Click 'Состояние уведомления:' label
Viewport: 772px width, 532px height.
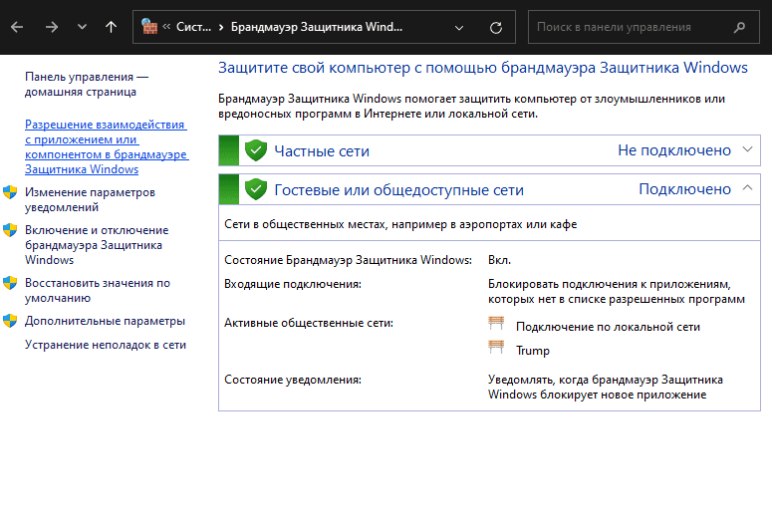coord(293,380)
